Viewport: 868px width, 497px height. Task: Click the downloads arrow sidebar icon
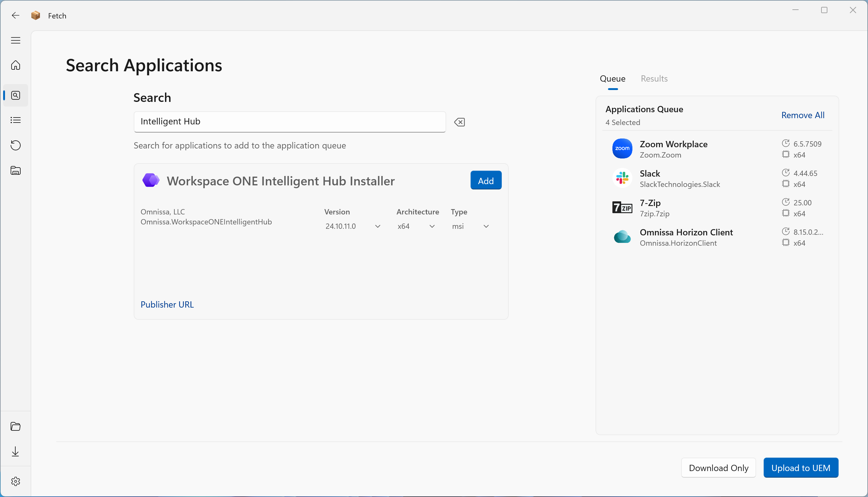click(x=16, y=452)
